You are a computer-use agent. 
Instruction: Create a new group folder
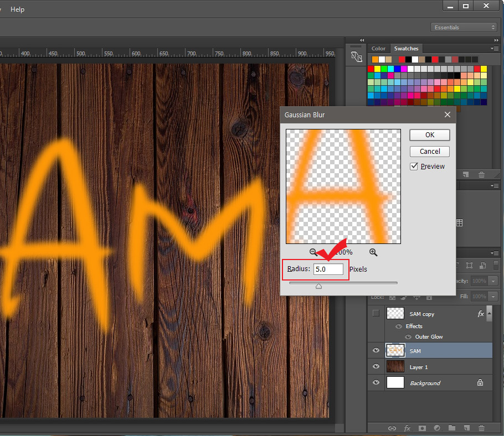pyautogui.click(x=452, y=428)
